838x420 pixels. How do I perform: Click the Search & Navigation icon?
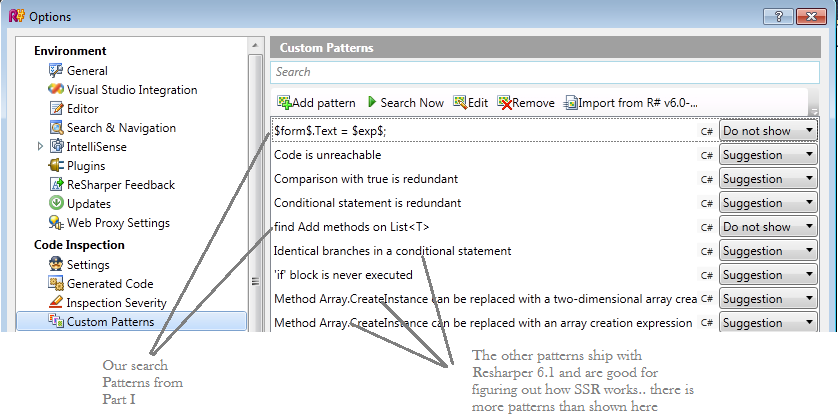56,128
